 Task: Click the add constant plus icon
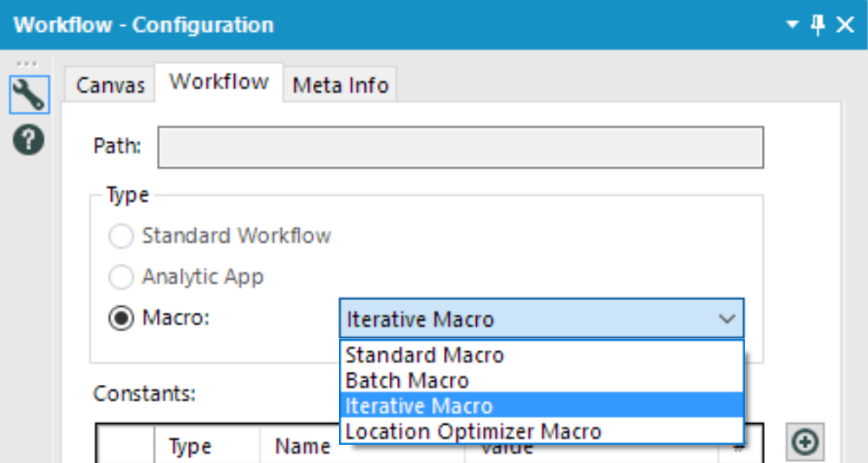click(806, 442)
